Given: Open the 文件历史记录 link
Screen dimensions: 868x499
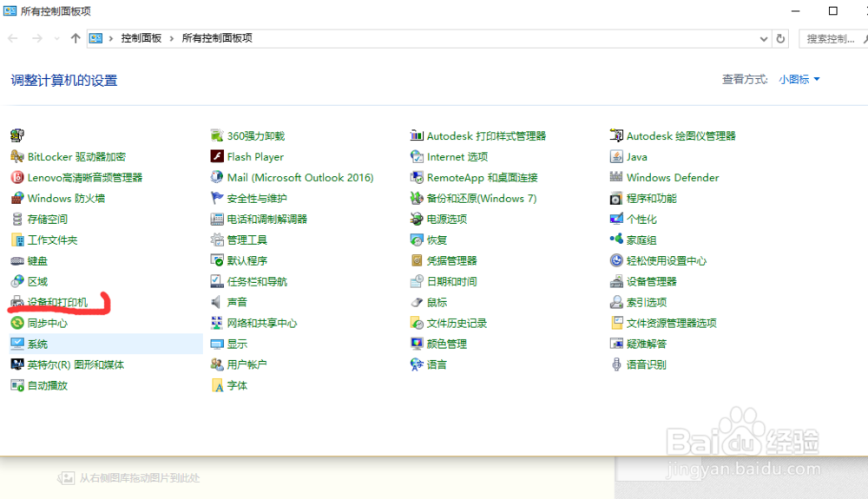Looking at the screenshot, I should point(457,323).
